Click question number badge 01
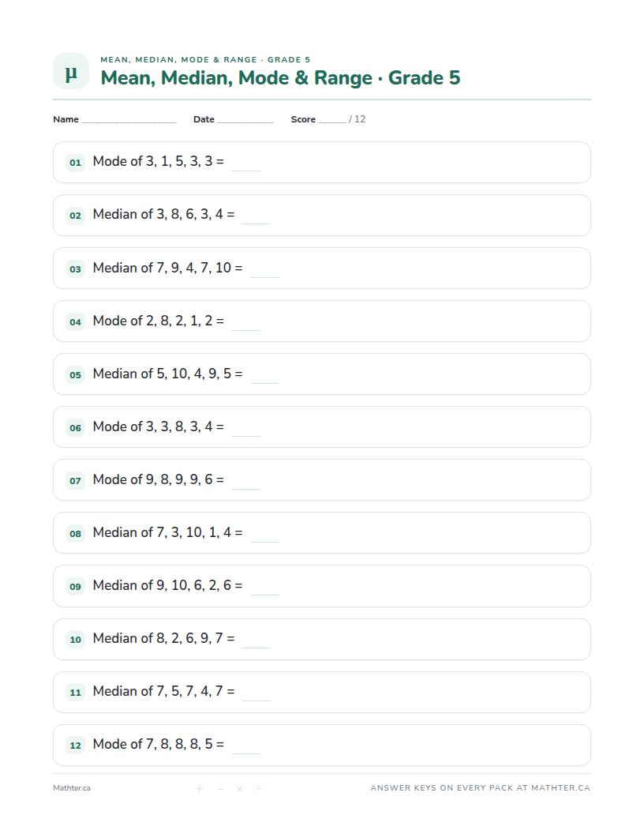Image resolution: width=644 pixels, height=834 pixels. pos(76,162)
